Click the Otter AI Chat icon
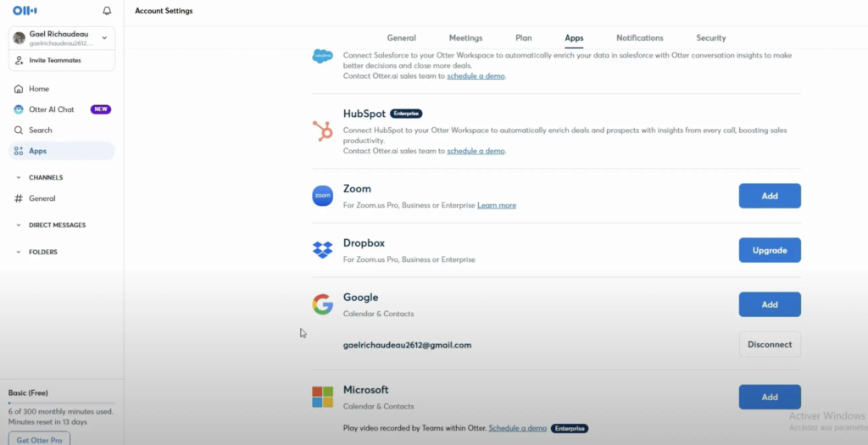 [19, 109]
